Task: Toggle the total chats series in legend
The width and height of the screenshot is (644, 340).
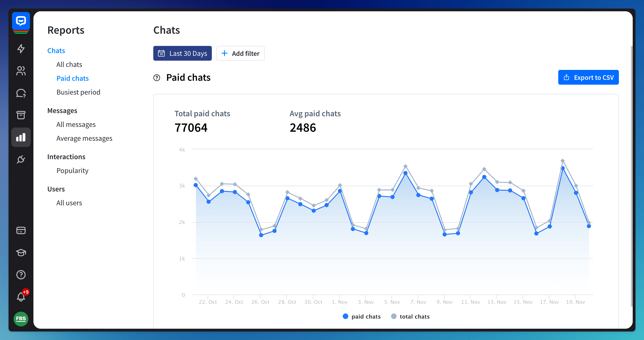Action: click(410, 316)
